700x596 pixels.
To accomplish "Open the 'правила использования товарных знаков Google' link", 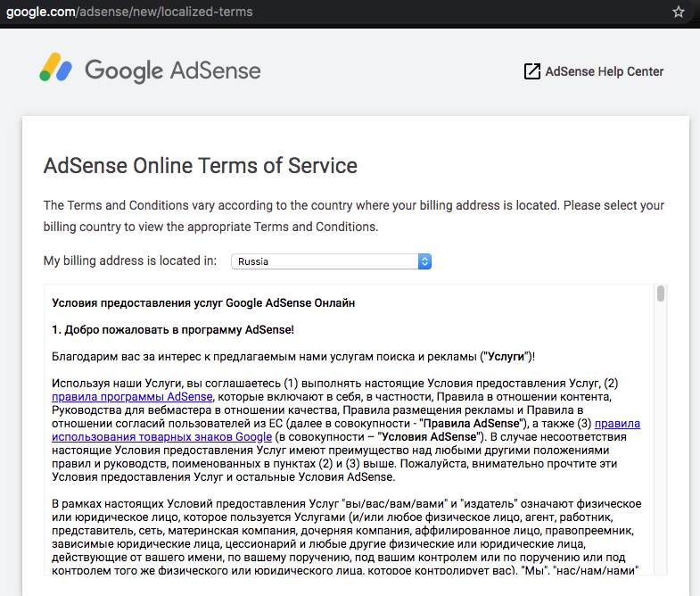I will coord(161,437).
